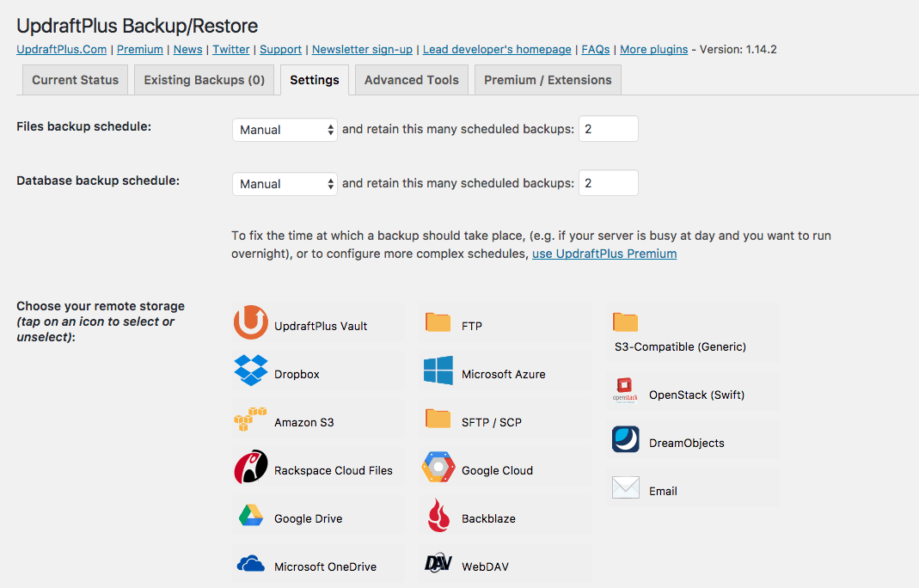Pick the Email envelope icon
The width and height of the screenshot is (919, 588).
(x=625, y=487)
